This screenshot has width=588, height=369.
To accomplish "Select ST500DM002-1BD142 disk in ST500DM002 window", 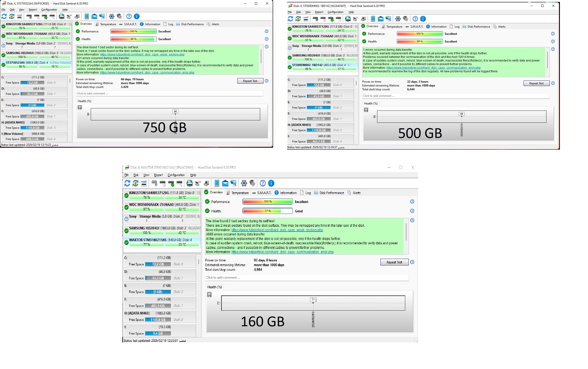I will click(323, 67).
